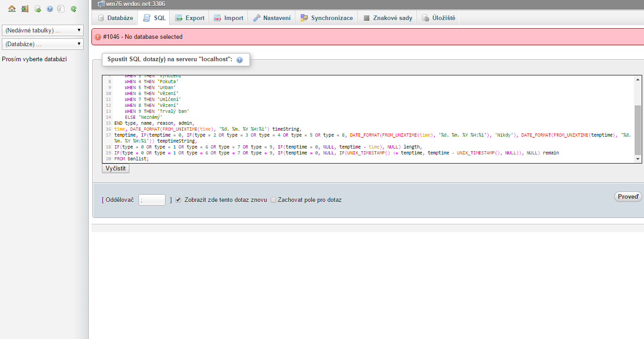644x339 pixels.
Task: Click line WHEN 7 THEN 'Umlčení'
Action: coord(153,99)
